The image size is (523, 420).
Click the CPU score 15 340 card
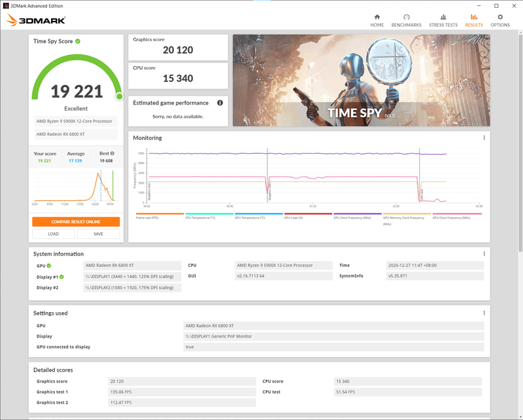coord(178,76)
